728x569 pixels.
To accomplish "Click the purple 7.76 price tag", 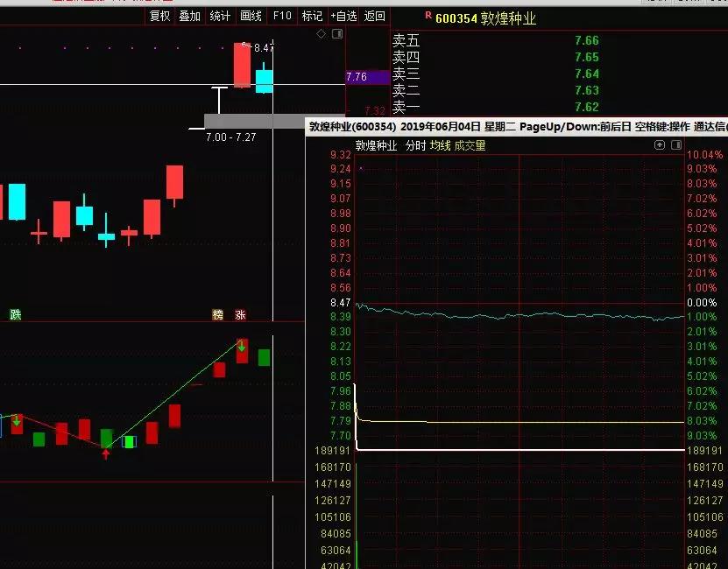I will (367, 77).
